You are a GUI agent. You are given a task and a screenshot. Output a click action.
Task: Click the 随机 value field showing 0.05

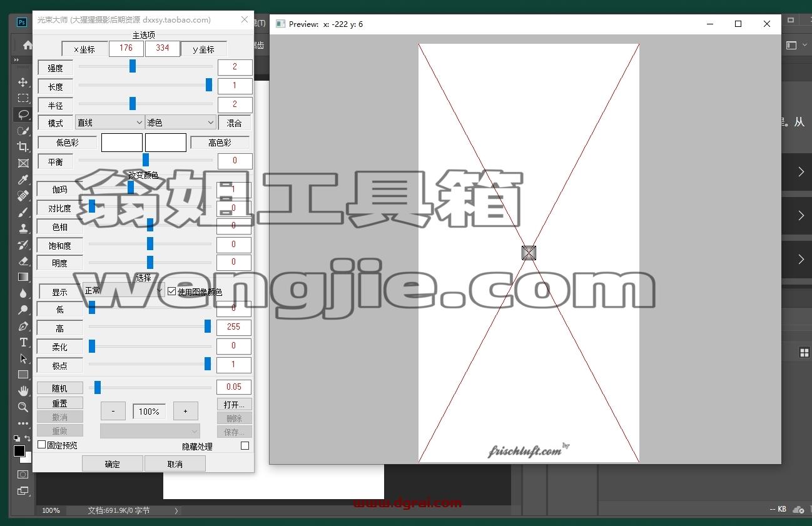point(234,387)
